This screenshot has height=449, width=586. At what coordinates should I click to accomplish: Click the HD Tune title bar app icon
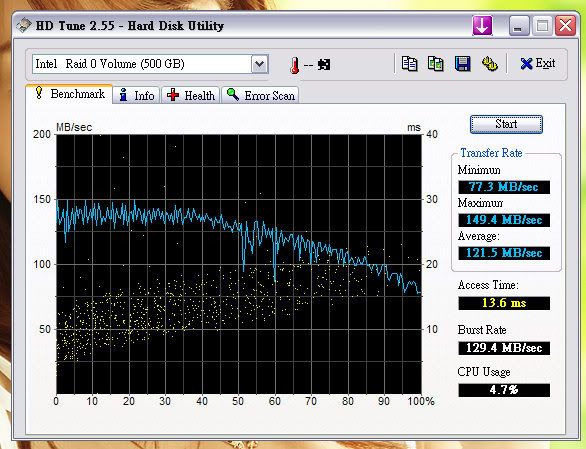coord(24,25)
